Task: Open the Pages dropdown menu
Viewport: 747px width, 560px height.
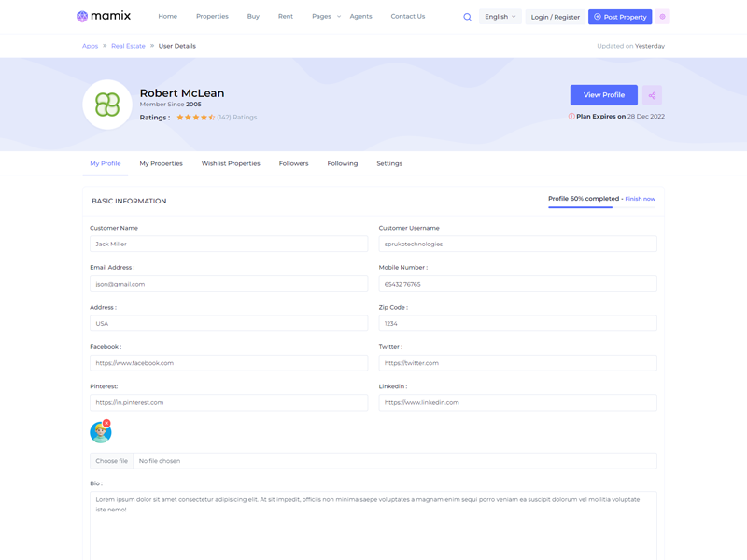Action: (325, 17)
